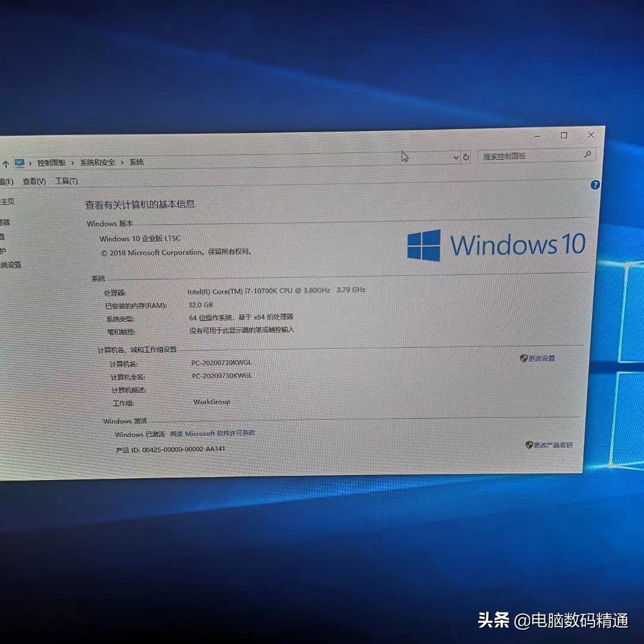The width and height of the screenshot is (644, 644).
Task: Click the 没有可用于此显示器的笔或触控输入 text
Action: coord(242,330)
